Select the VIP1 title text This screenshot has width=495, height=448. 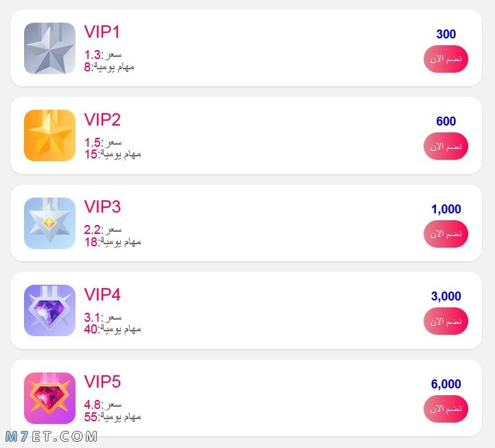pyautogui.click(x=102, y=32)
